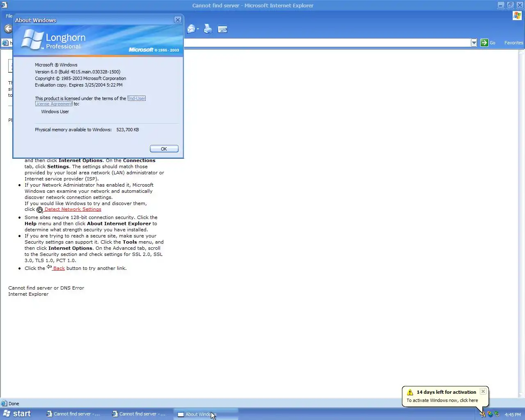Click the Print toolbar icon
Image resolution: width=525 pixels, height=420 pixels.
pyautogui.click(x=208, y=29)
